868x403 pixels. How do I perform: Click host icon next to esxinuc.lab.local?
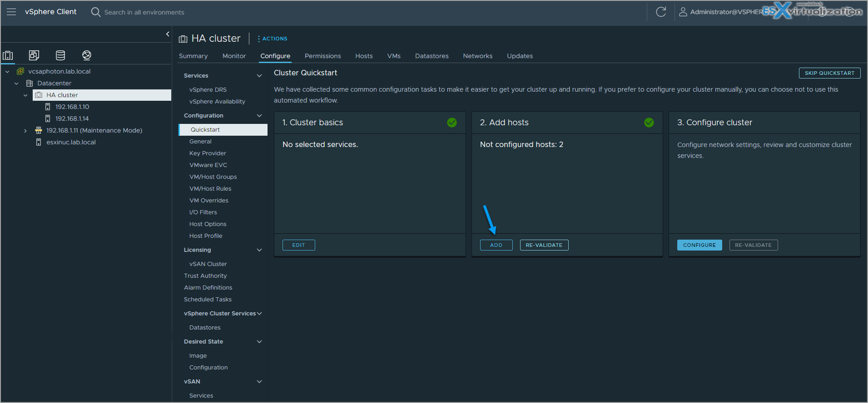[x=39, y=142]
